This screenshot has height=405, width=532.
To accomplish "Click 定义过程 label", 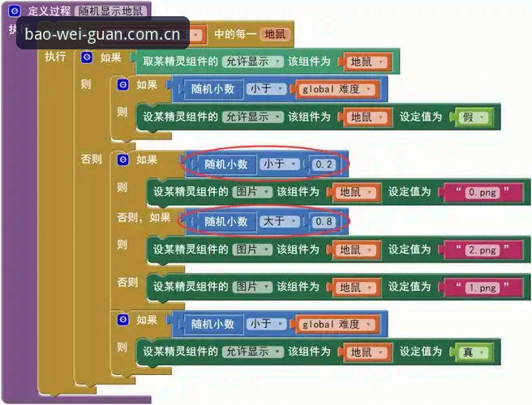I will point(49,11).
